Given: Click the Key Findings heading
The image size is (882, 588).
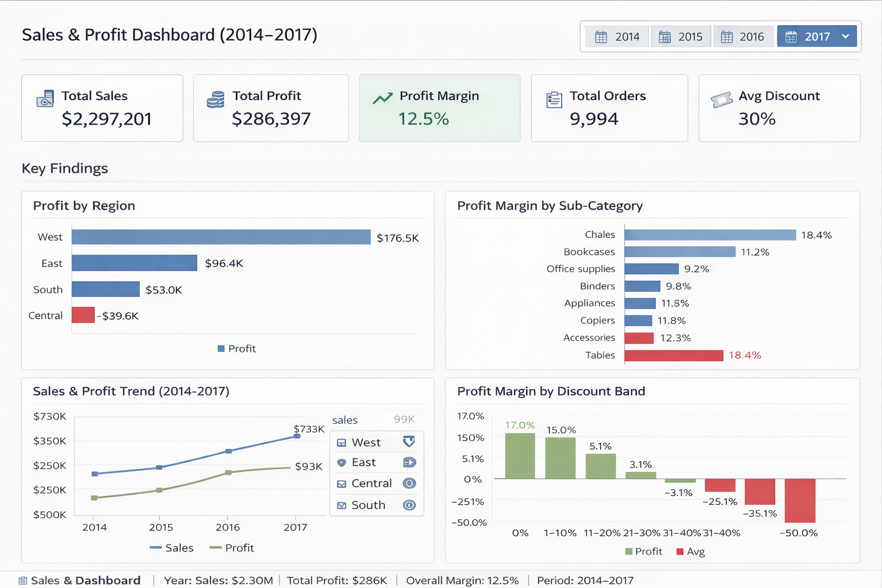Looking at the screenshot, I should [65, 169].
